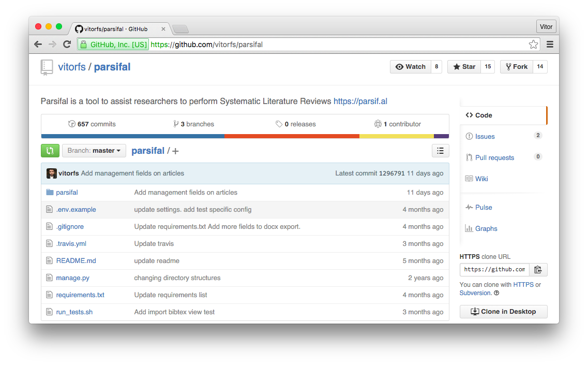Click the HTTPS clone URL field

pos(494,270)
